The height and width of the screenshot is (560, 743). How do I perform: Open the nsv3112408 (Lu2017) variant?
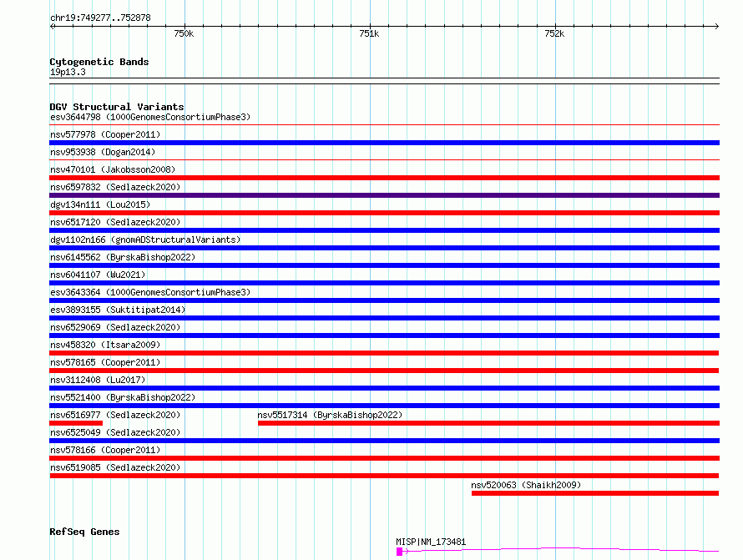(x=98, y=380)
